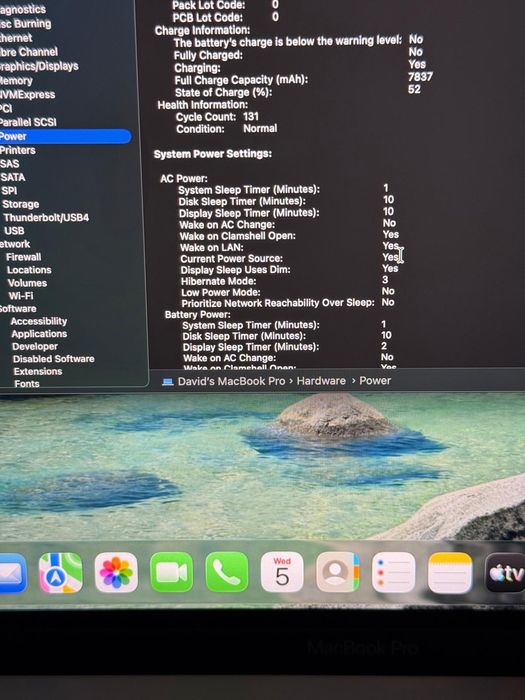This screenshot has height=700, width=525.
Task: Click the Low Power Mode label under AC Power
Action: (x=221, y=292)
